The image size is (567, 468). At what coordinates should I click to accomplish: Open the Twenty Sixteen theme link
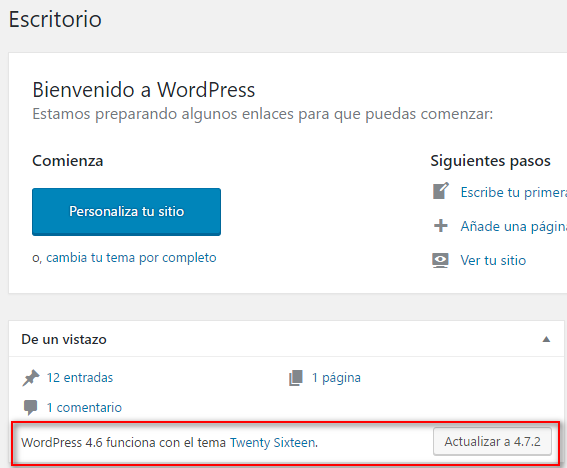coord(273,443)
